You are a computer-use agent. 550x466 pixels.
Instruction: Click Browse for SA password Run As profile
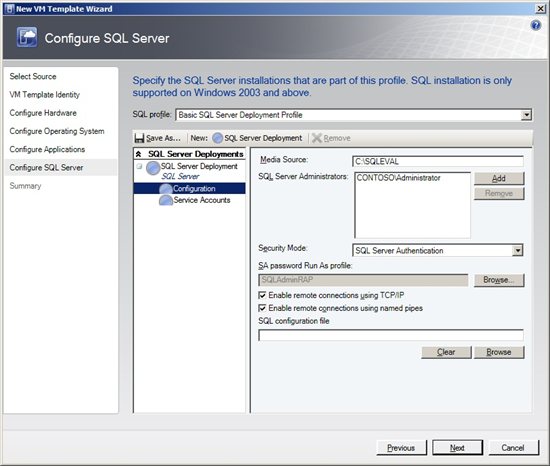pyautogui.click(x=499, y=280)
